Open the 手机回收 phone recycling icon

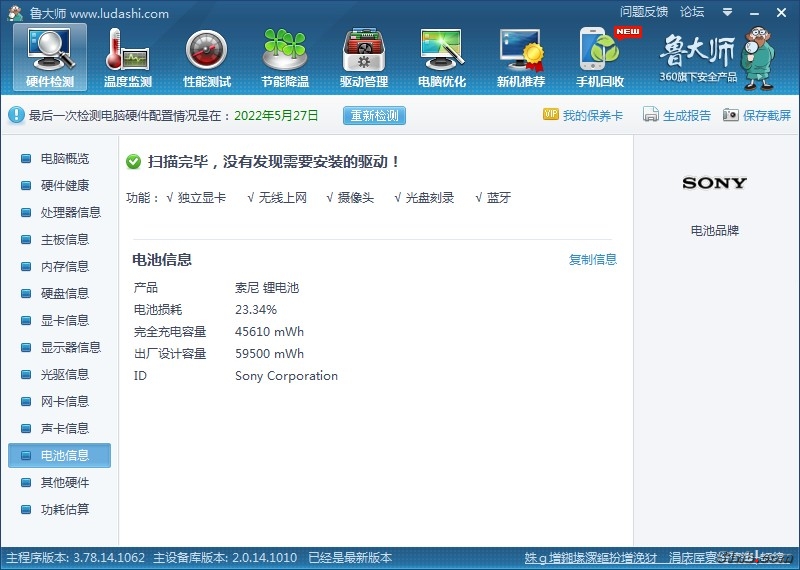(600, 57)
